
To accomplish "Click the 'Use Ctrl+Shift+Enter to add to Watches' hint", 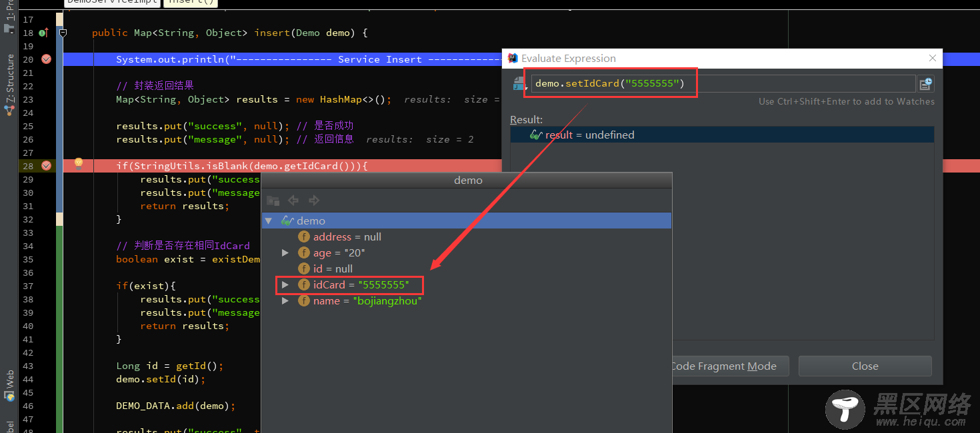I will pos(846,101).
